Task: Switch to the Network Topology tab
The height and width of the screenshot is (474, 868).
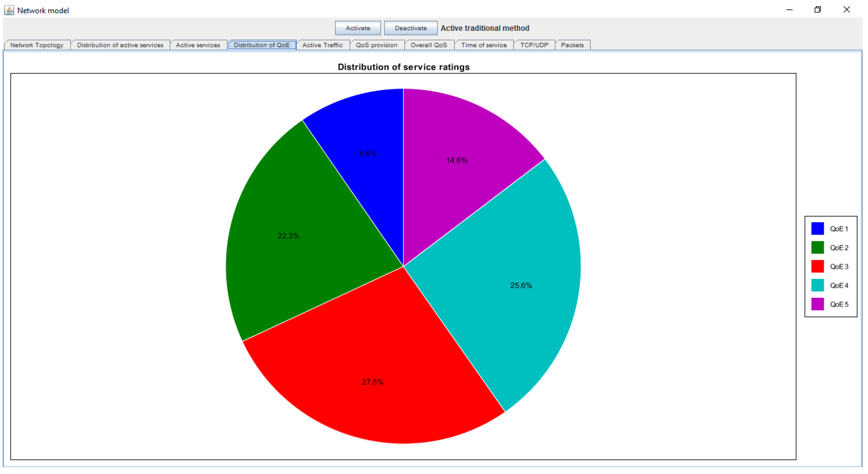Action: point(37,45)
